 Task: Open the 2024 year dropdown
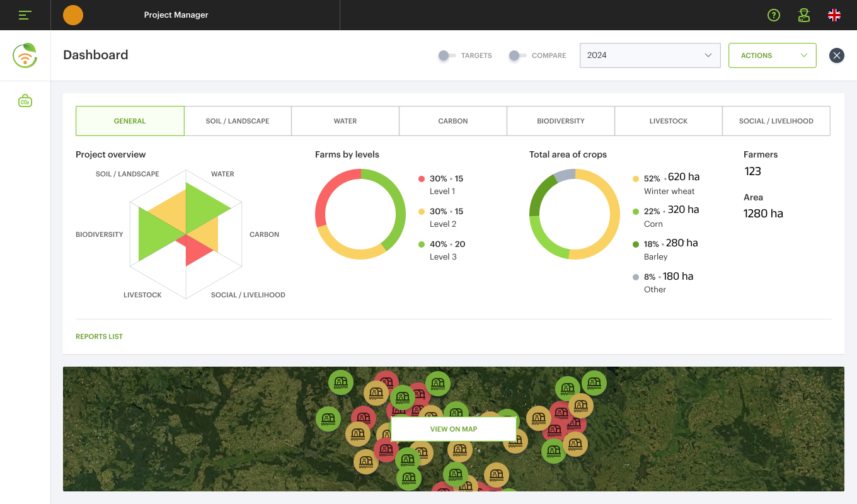tap(650, 55)
